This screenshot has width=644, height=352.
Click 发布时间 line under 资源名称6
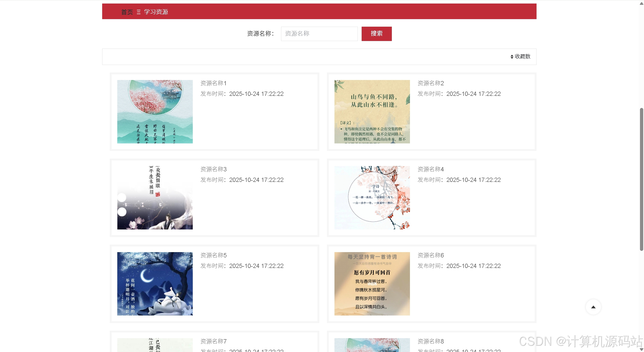pyautogui.click(x=459, y=266)
